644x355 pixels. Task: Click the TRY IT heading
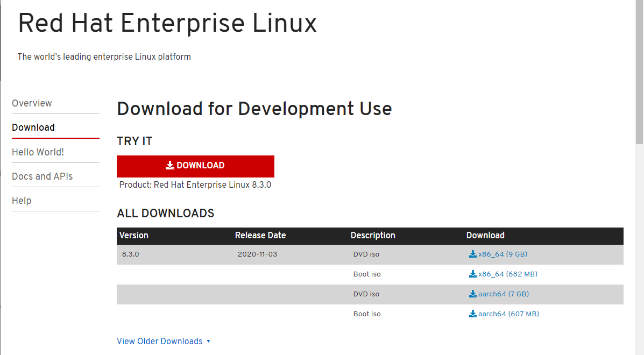point(135,141)
